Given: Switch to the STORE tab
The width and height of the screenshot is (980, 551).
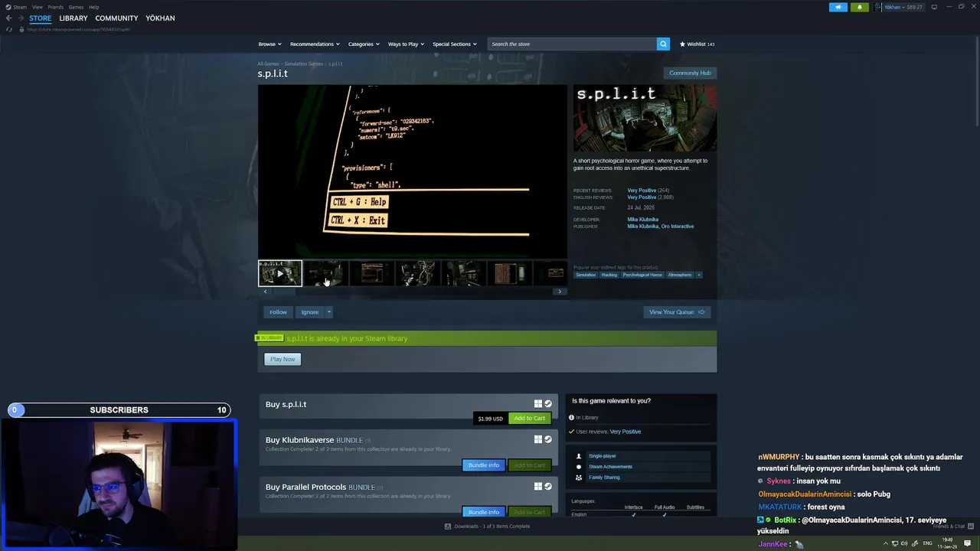Looking at the screenshot, I should pos(41,18).
